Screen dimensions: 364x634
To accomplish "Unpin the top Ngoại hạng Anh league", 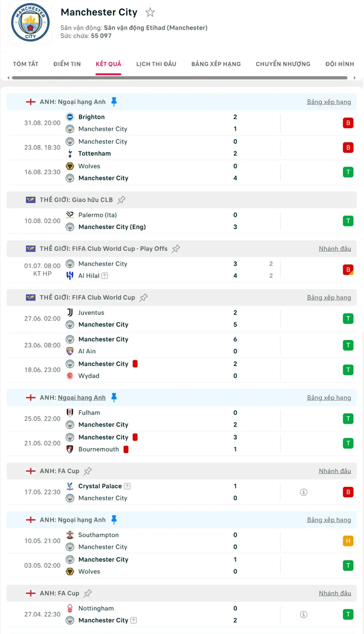I will [114, 102].
